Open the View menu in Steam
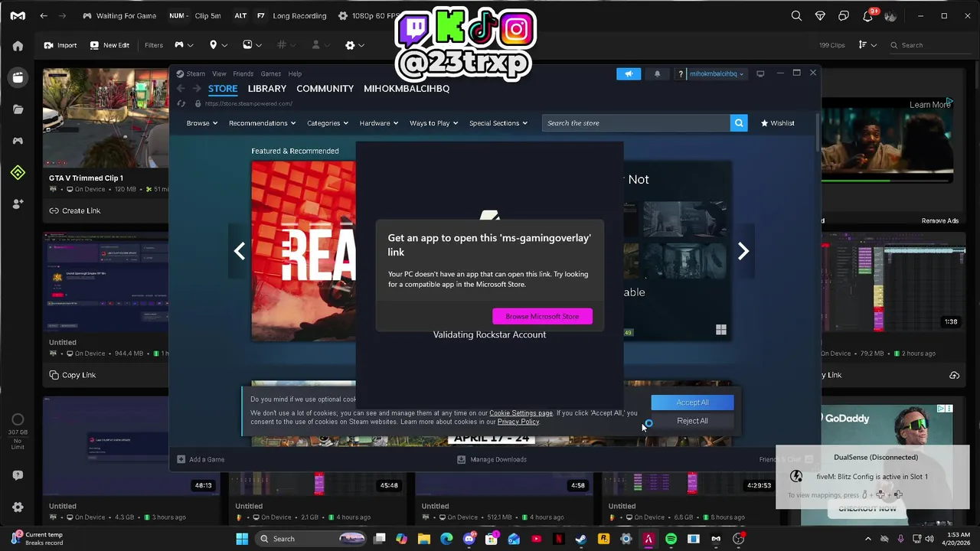 [219, 74]
